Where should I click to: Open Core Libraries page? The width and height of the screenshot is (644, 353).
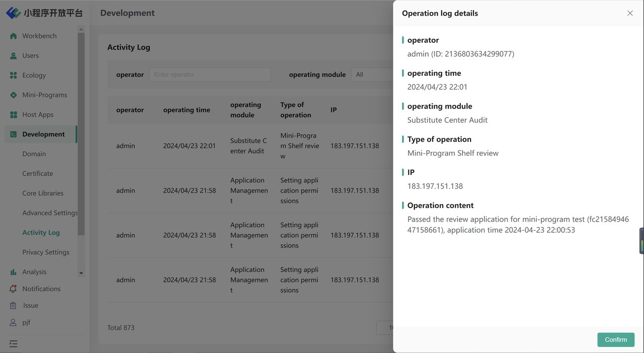tap(43, 193)
